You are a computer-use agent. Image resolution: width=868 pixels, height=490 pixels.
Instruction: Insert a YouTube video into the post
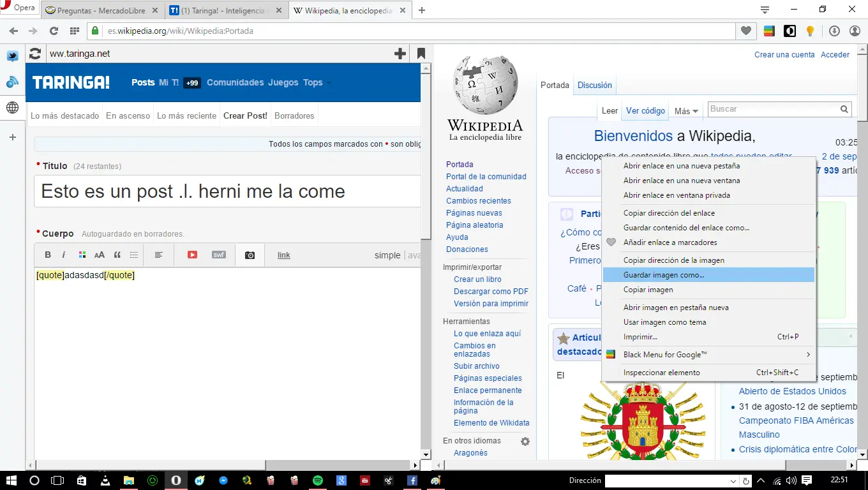(x=192, y=255)
